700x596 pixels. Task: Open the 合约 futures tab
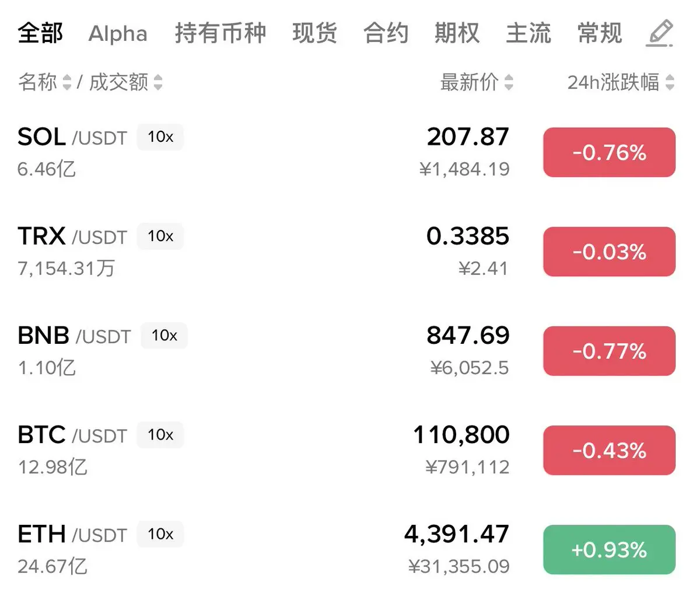coord(386,33)
